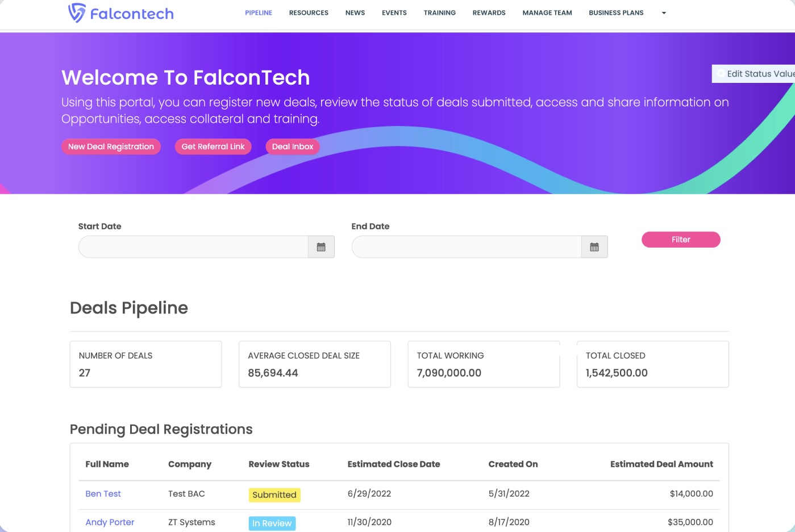
Task: Open Manage Team in navigation
Action: (x=547, y=13)
